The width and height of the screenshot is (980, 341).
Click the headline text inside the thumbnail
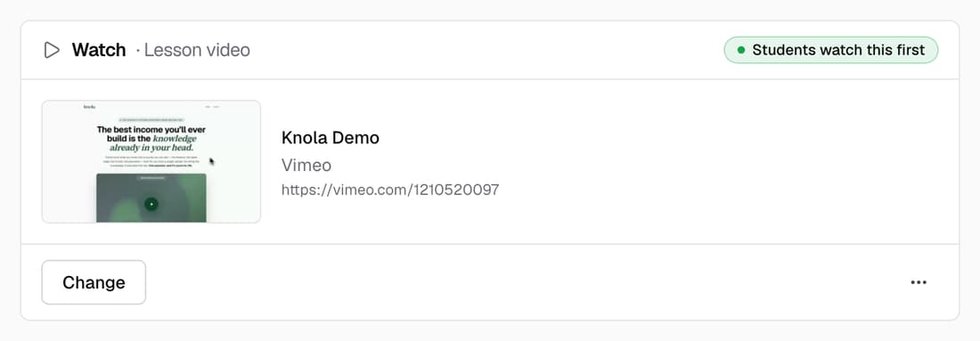(151, 139)
